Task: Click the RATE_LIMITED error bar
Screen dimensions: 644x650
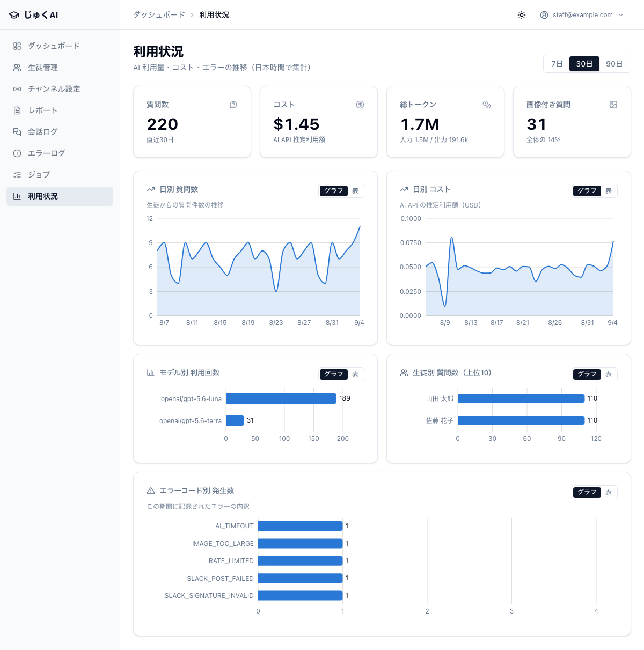Action: (301, 561)
